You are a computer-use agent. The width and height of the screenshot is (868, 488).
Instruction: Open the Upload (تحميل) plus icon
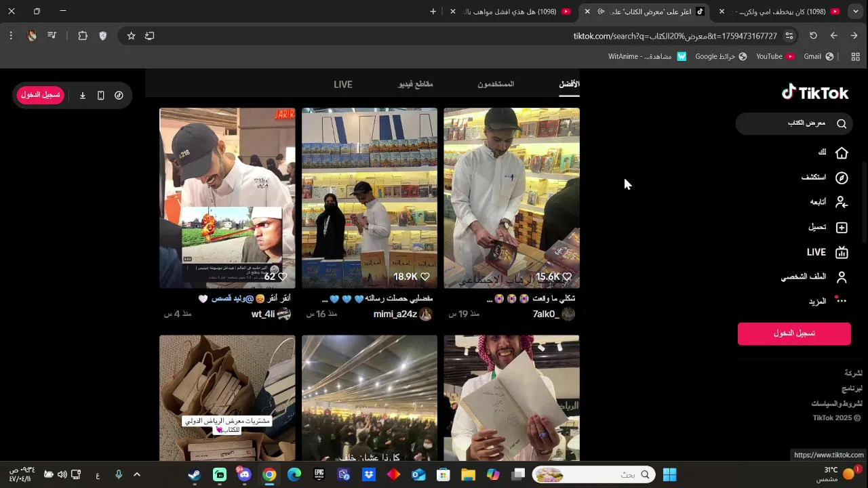pyautogui.click(x=842, y=227)
